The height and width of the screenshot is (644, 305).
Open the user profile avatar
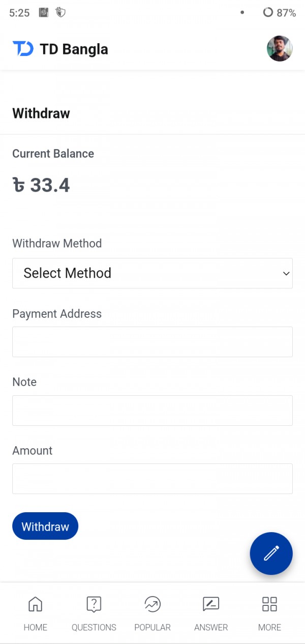(x=279, y=49)
